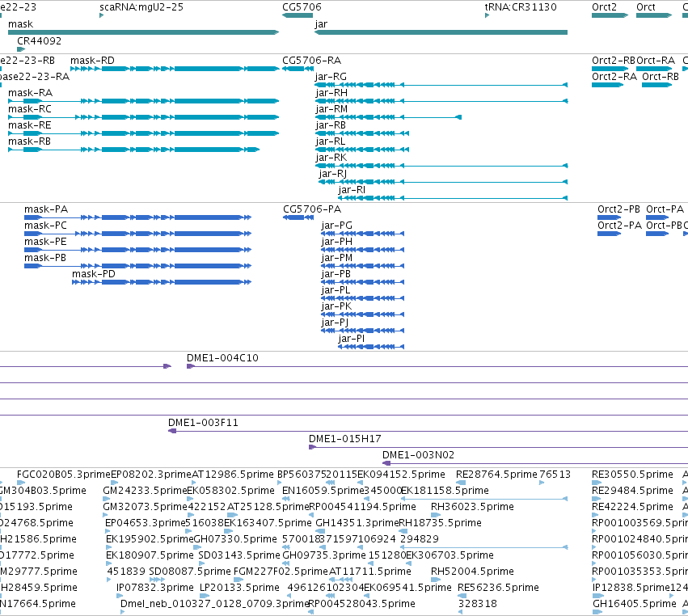Click the DME1-015H17 clone start arrow

312,447
